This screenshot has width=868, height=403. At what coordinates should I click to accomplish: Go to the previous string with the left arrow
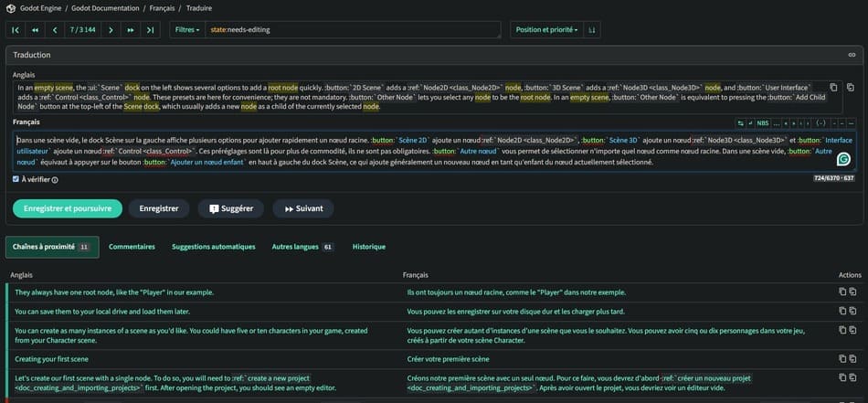55,30
